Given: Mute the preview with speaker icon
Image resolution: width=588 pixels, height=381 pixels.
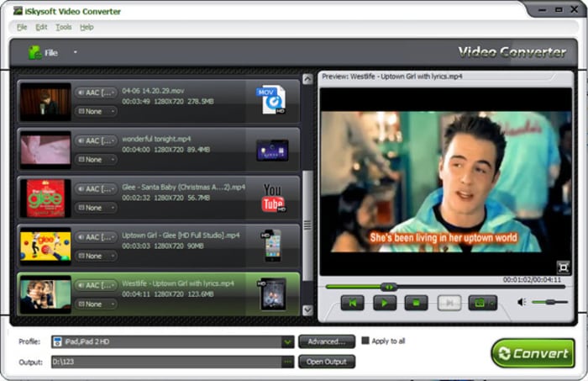Looking at the screenshot, I should [x=522, y=302].
